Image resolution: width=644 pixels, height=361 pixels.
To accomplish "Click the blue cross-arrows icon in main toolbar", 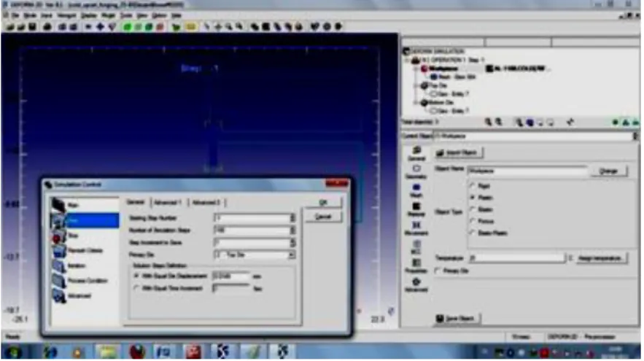I will (x=100, y=27).
